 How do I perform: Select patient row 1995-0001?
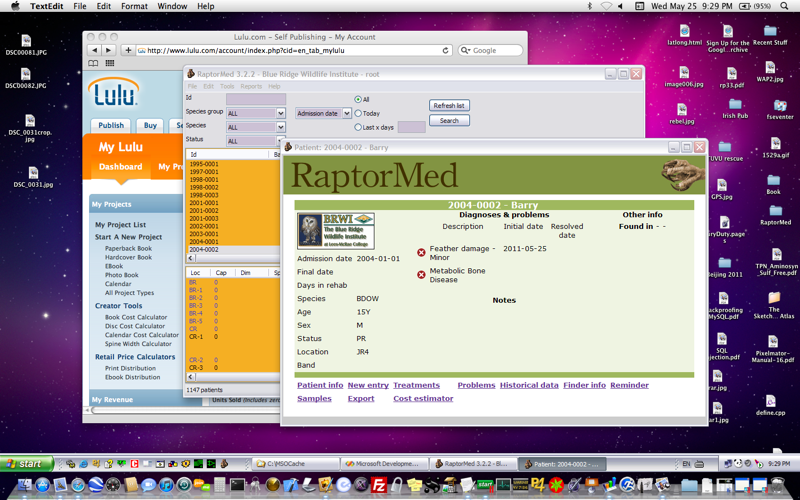point(233,164)
